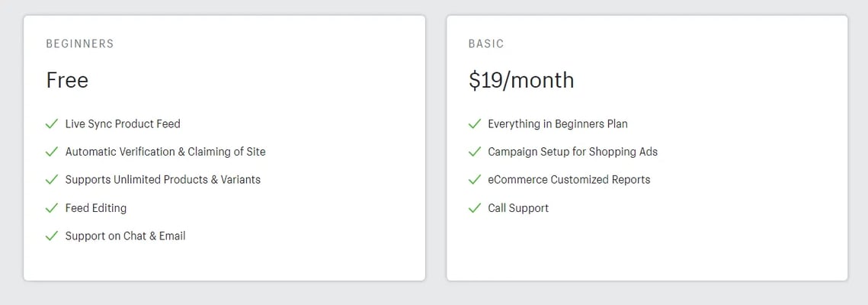Click checkmark beside Live Sync Product Feed
Viewport: 868px width, 305px height.
[52, 124]
